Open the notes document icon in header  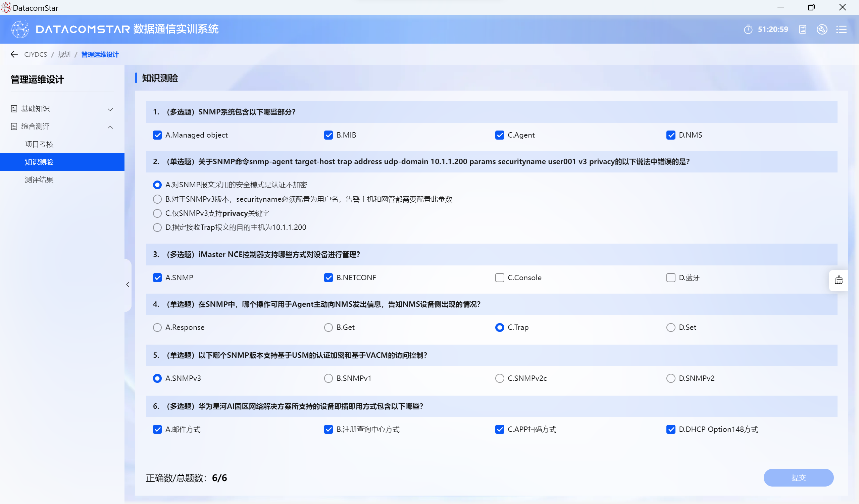pos(802,29)
